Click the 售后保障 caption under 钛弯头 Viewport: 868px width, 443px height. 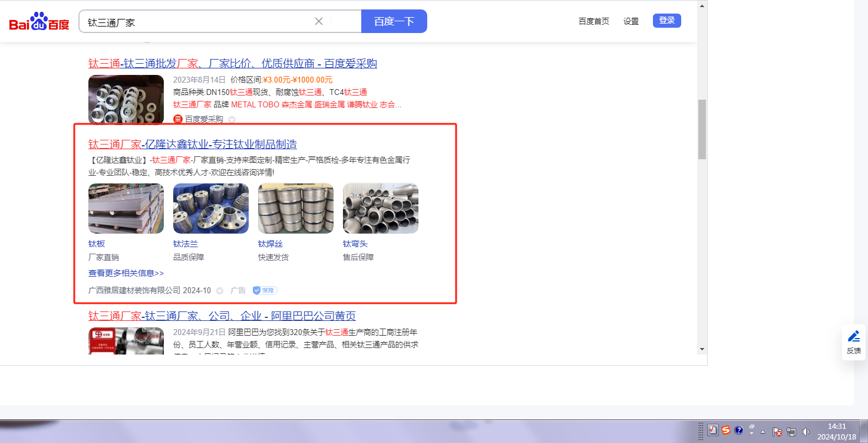(x=358, y=257)
